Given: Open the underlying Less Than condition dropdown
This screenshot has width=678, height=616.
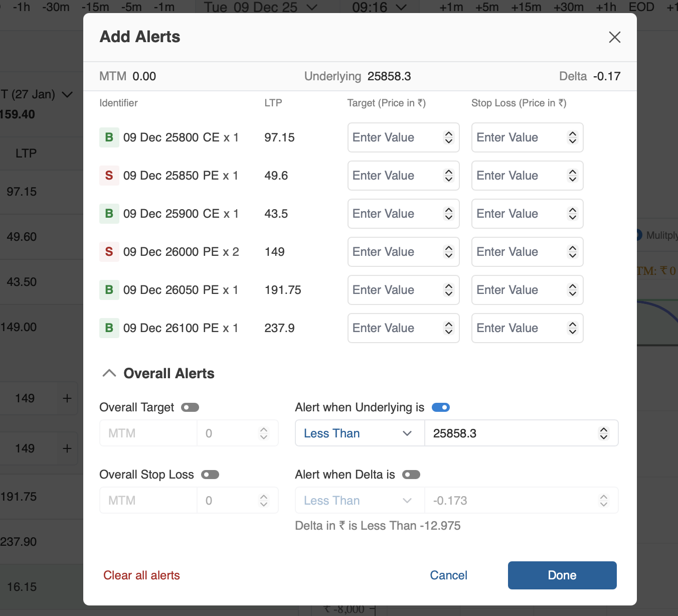Looking at the screenshot, I should coord(359,433).
